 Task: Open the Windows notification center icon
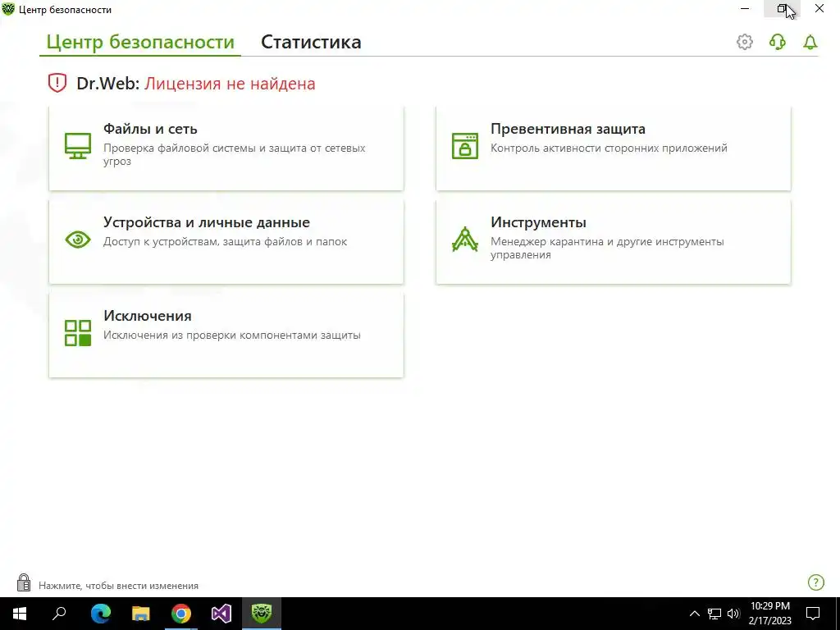pos(813,614)
